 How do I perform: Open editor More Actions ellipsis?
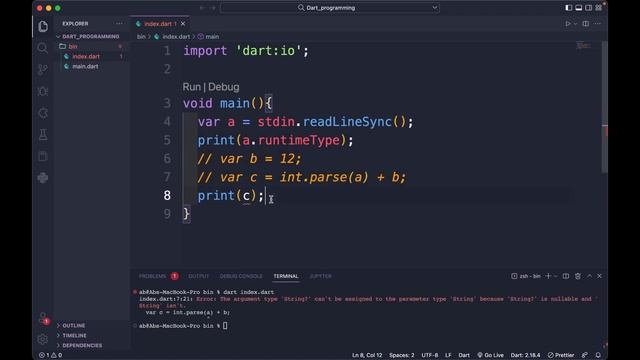598,24
